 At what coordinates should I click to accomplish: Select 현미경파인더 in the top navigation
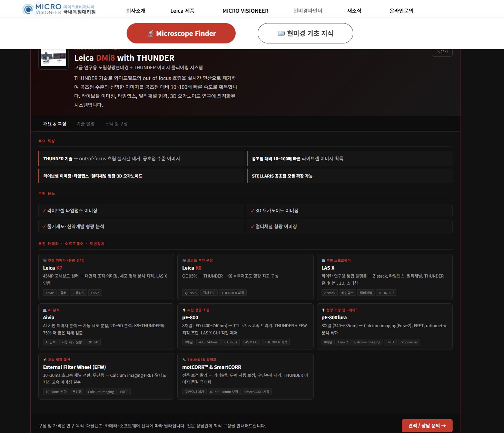308,11
